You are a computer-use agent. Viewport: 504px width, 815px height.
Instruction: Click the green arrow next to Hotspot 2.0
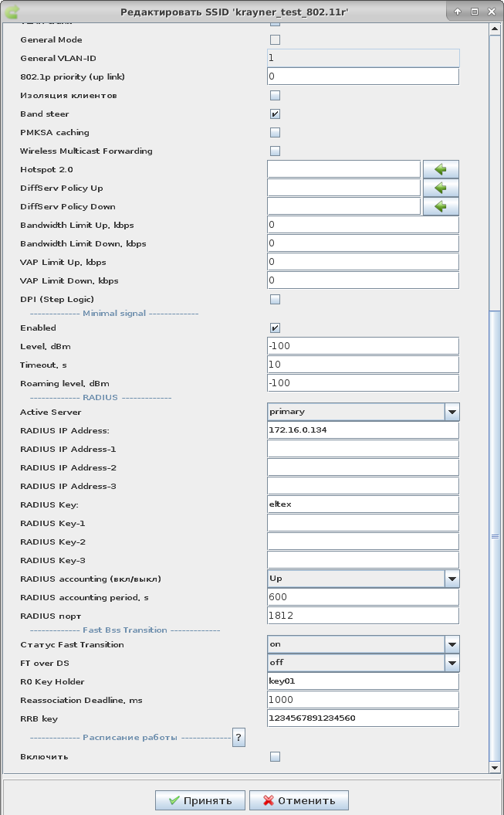441,169
